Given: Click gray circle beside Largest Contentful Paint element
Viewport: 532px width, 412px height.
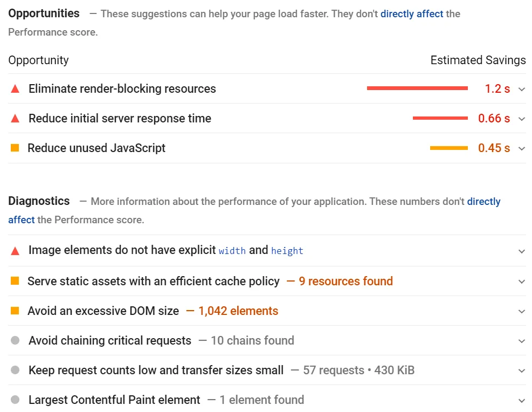Looking at the screenshot, I should tap(15, 400).
